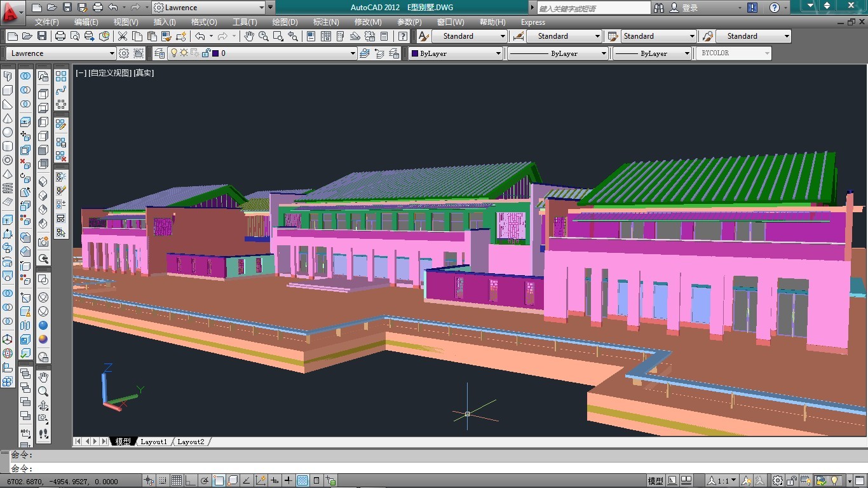
Task: Toggle 3D Object Snap in status bar
Action: (x=233, y=481)
